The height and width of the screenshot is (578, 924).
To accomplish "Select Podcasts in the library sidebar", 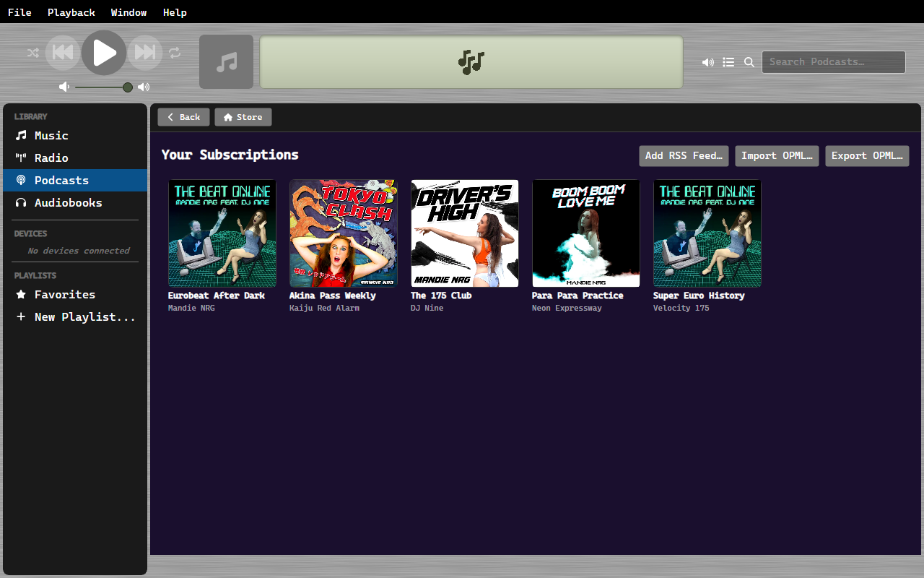I will (75, 181).
